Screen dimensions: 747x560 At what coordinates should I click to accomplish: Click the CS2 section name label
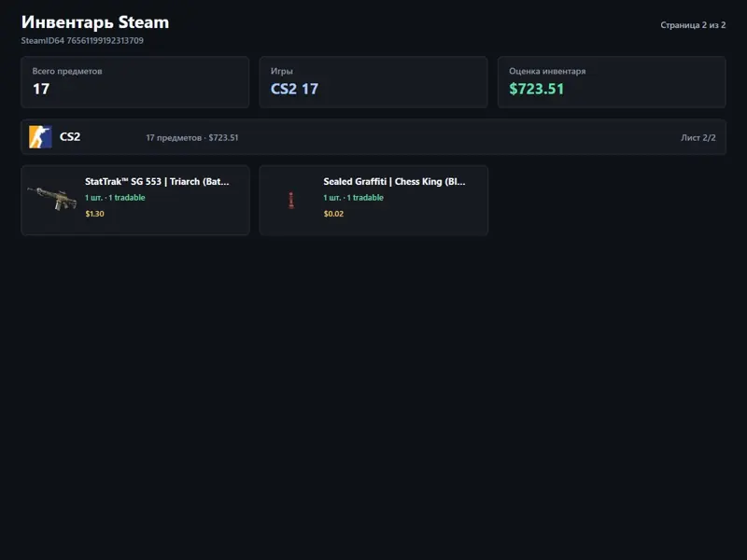pyautogui.click(x=70, y=137)
